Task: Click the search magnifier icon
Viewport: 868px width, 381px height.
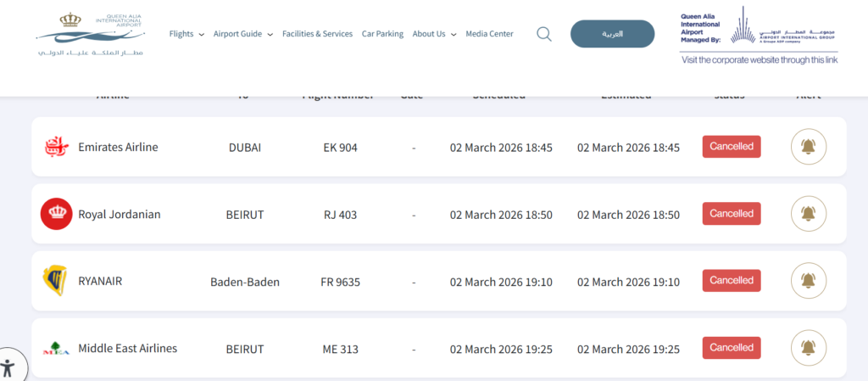Action: point(544,34)
